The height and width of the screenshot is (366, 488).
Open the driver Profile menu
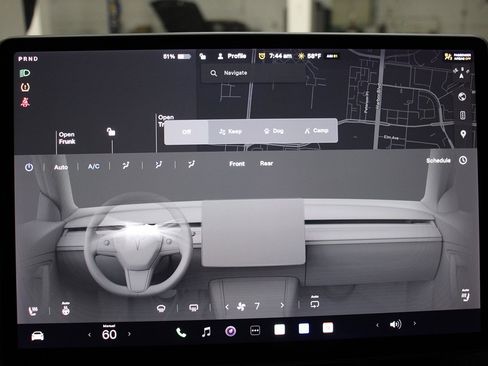(232, 56)
